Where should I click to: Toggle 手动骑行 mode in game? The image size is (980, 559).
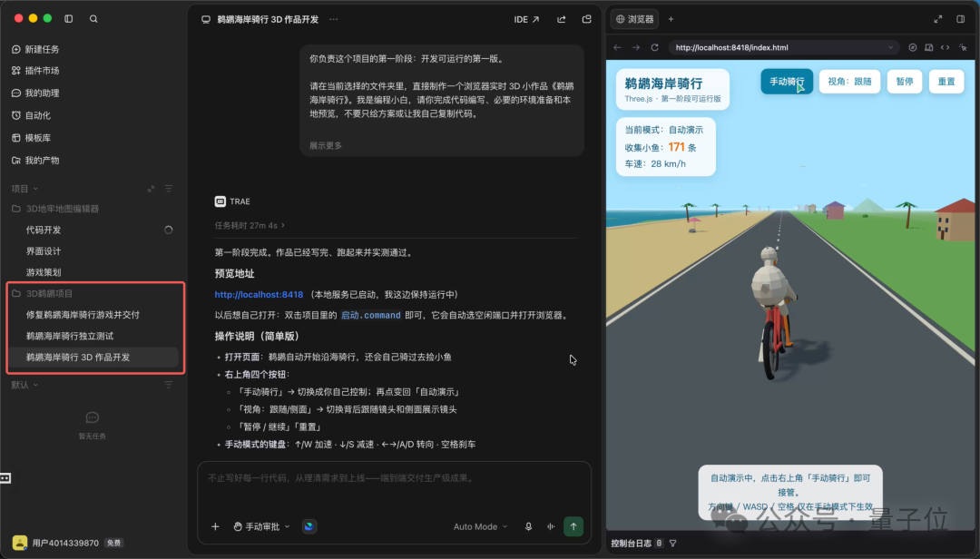[786, 82]
